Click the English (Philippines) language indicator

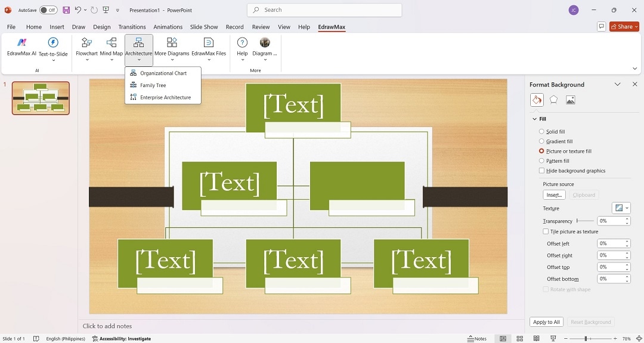(66, 339)
